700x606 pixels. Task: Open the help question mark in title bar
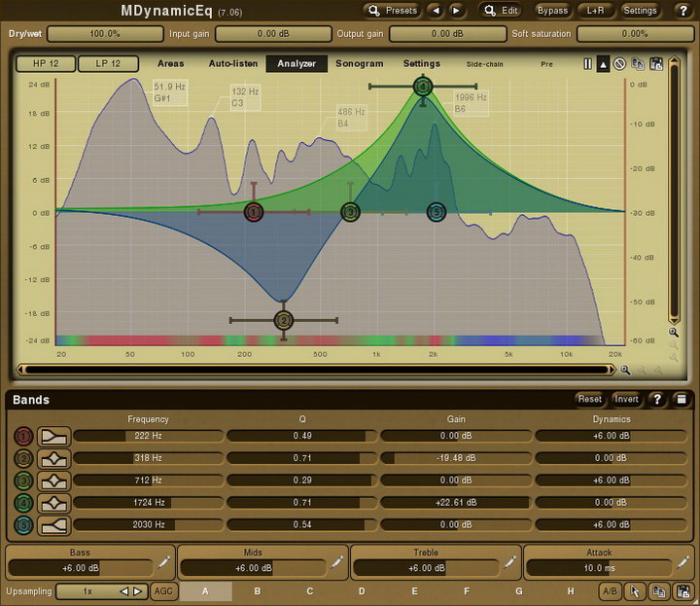[x=683, y=11]
